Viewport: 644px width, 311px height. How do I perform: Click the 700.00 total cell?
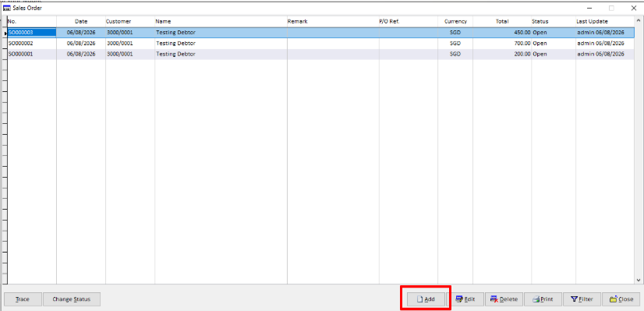click(502, 43)
